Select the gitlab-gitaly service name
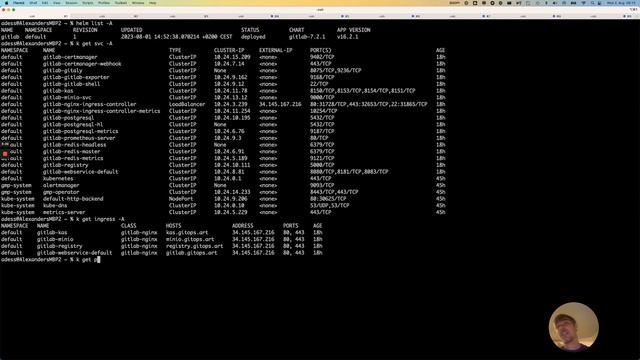This screenshot has width=640, height=360. click(x=62, y=71)
